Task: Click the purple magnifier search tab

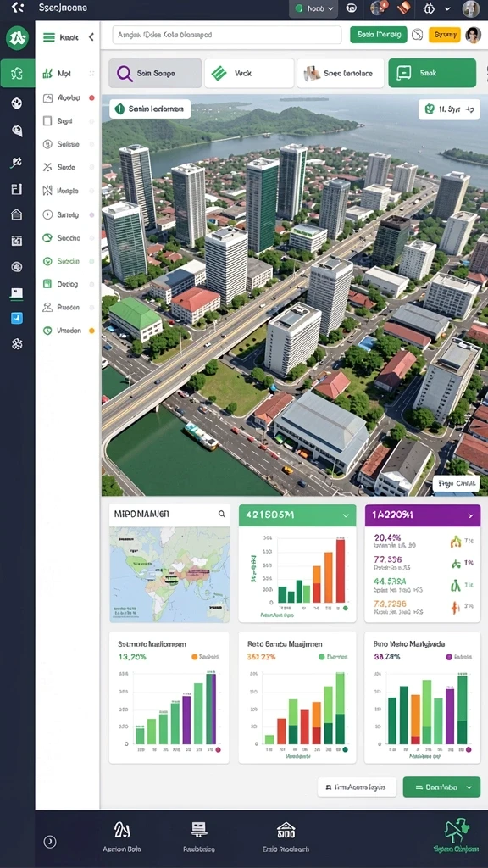Action: 155,73
